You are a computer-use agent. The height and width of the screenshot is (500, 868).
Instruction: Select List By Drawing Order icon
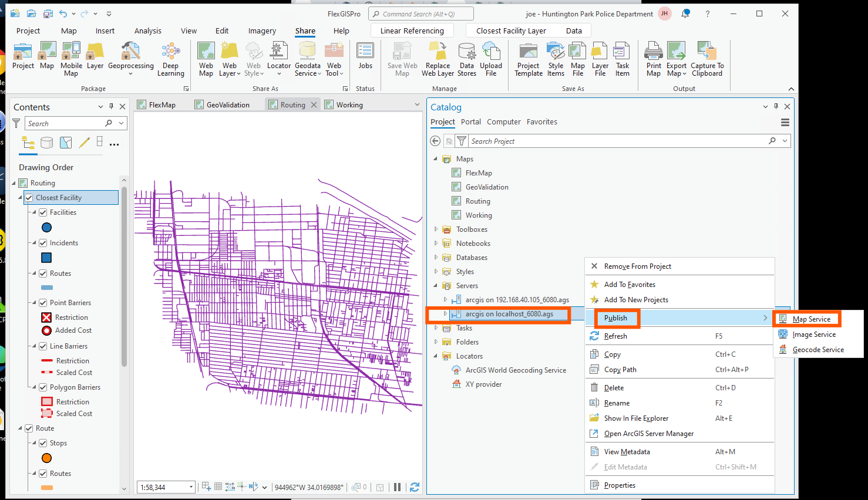(x=28, y=143)
